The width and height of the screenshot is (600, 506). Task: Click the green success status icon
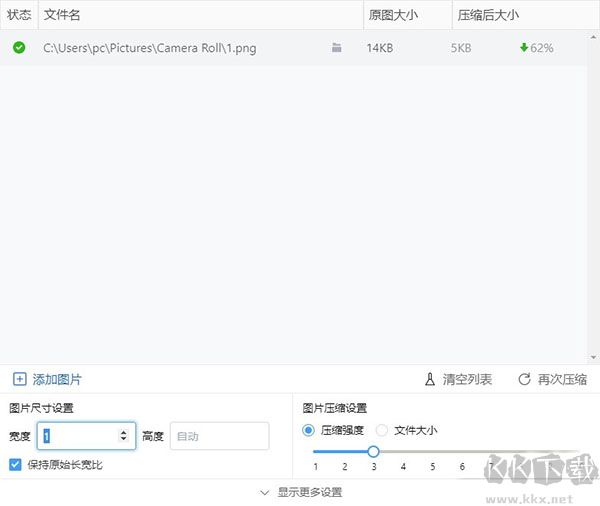click(x=19, y=48)
